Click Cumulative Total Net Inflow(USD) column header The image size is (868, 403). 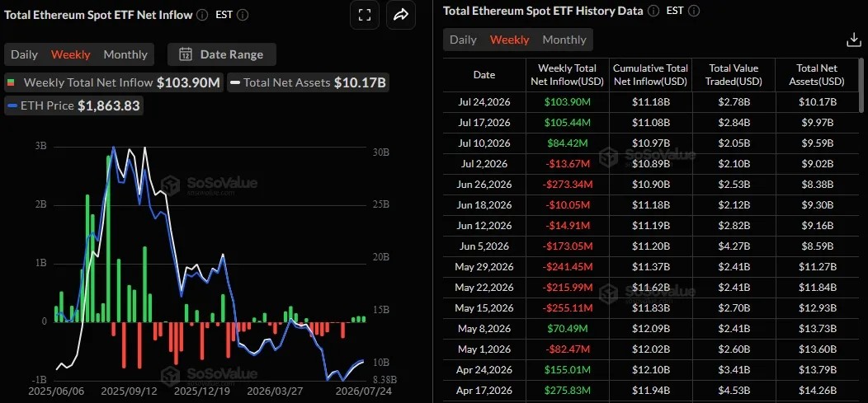(x=650, y=75)
